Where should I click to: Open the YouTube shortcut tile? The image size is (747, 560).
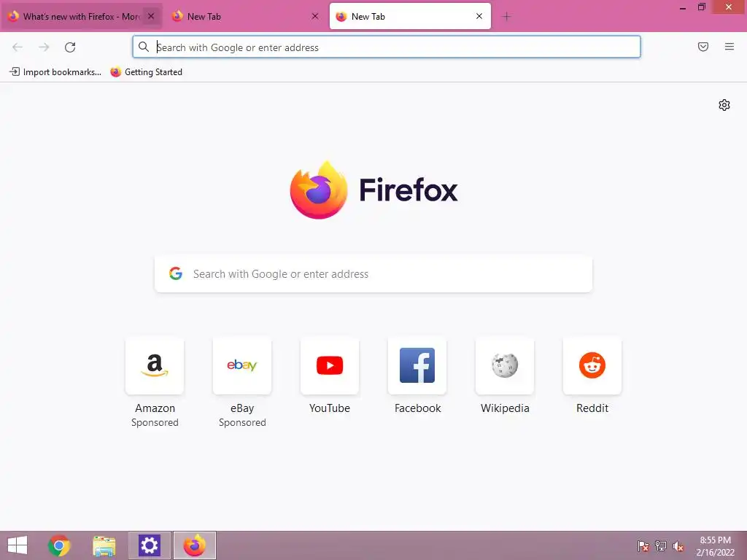(x=330, y=365)
